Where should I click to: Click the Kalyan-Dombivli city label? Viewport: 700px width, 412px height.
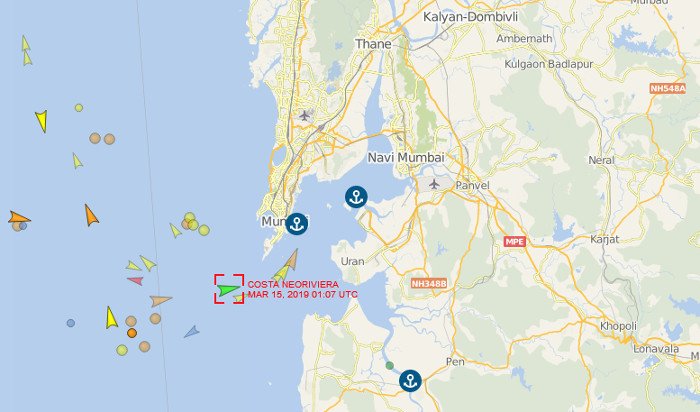471,17
